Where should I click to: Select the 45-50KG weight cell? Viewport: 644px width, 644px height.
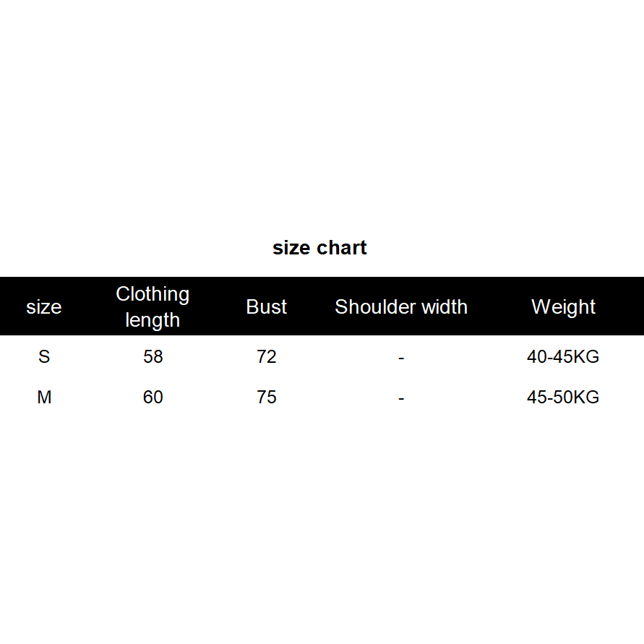click(x=563, y=397)
